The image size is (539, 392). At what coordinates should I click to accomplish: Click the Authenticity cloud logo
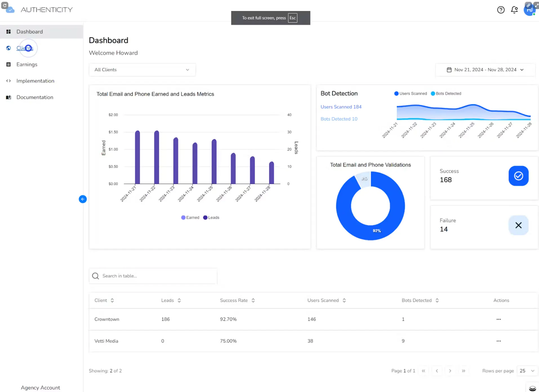point(10,10)
